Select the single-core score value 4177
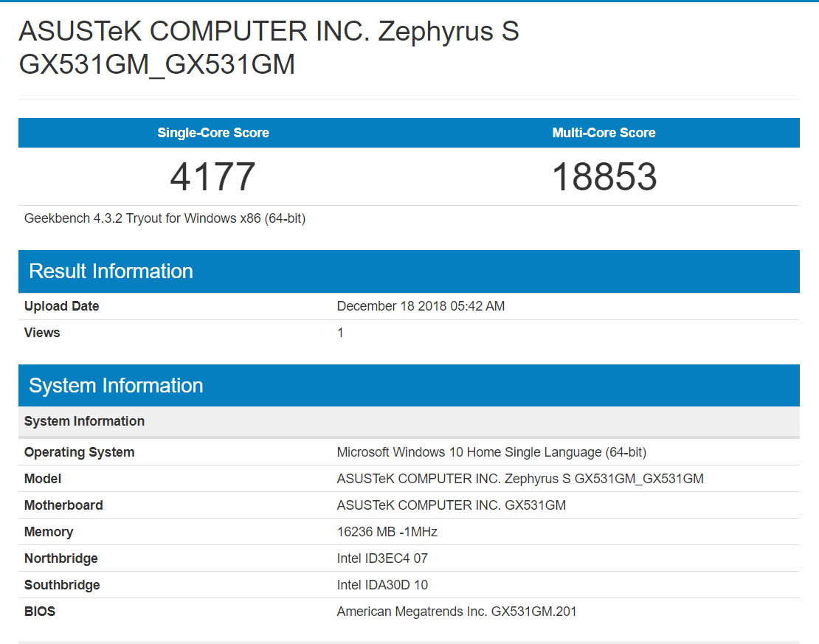 213,176
